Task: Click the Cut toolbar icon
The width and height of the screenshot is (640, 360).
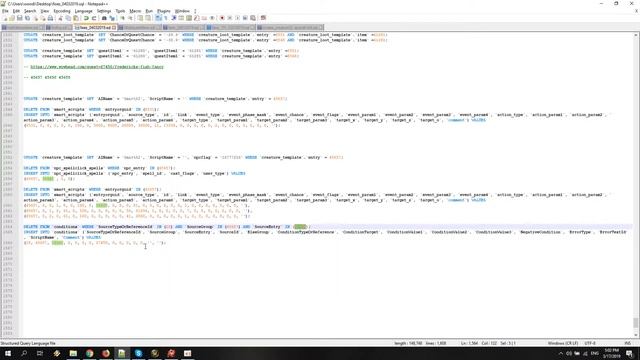Action: (60, 18)
